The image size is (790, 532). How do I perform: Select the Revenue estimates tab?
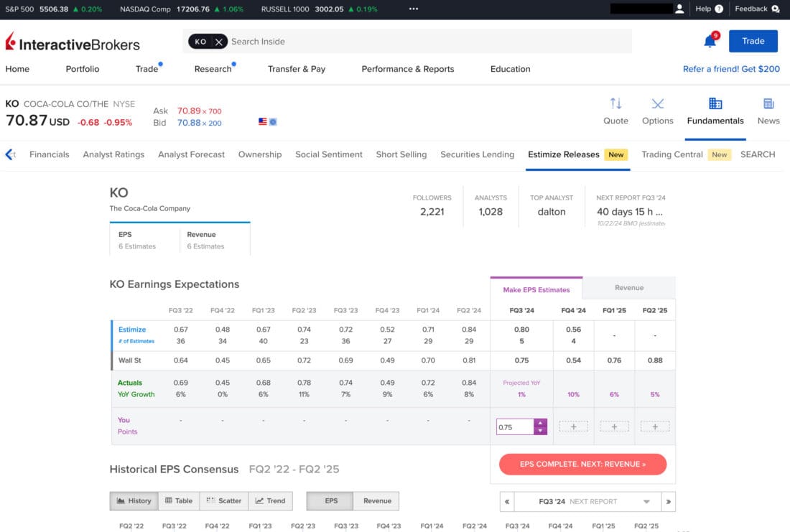tap(629, 288)
